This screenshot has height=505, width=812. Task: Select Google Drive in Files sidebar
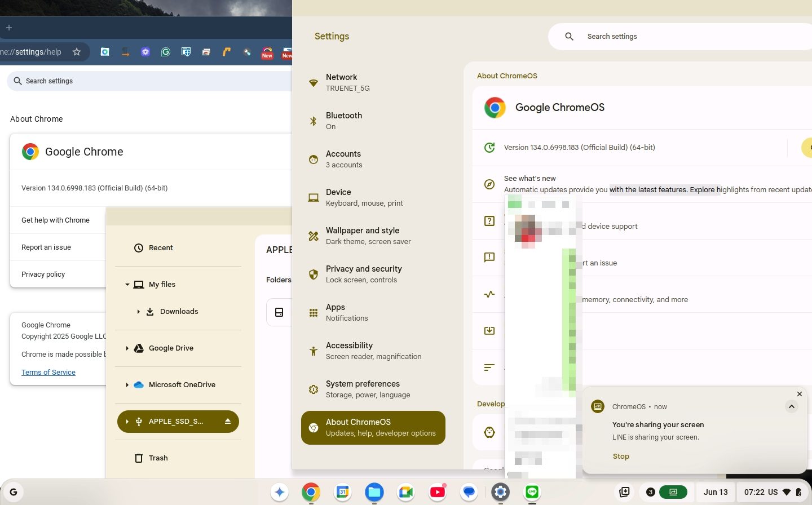click(x=178, y=348)
